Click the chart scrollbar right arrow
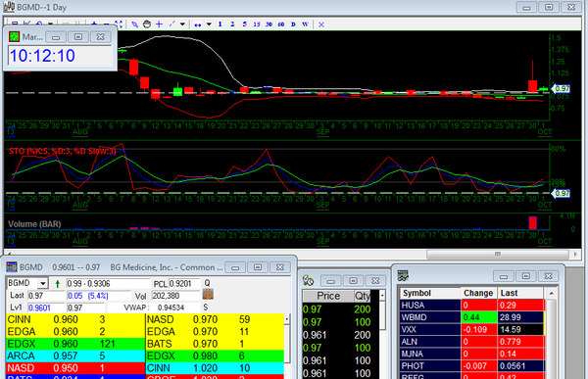The height and width of the screenshot is (379, 588). [575, 255]
